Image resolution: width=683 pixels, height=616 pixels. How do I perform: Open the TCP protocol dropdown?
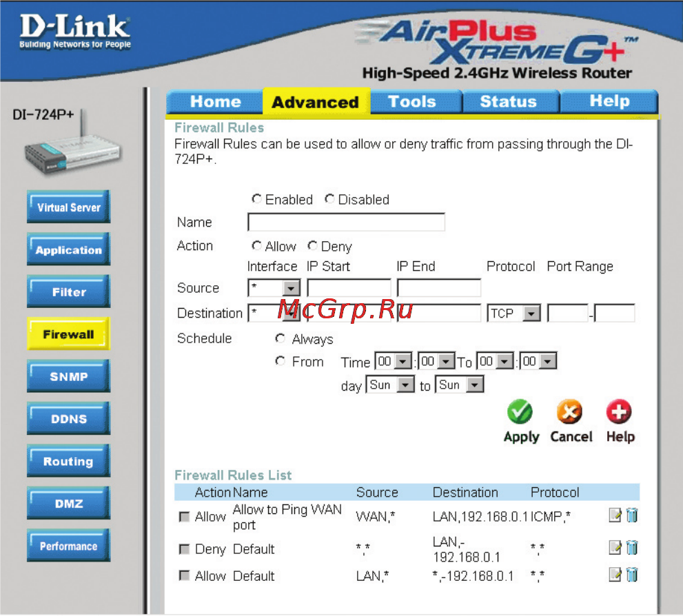[513, 313]
